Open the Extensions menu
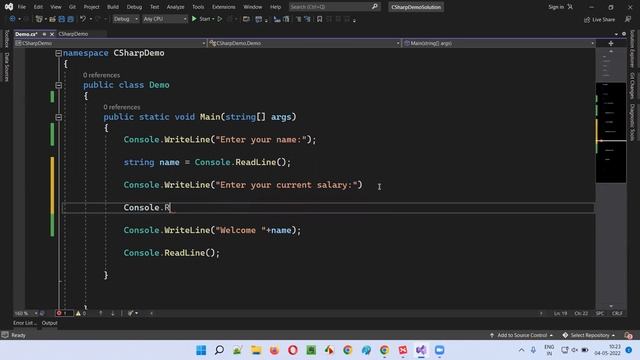Image resolution: width=640 pixels, height=360 pixels. [x=223, y=7]
